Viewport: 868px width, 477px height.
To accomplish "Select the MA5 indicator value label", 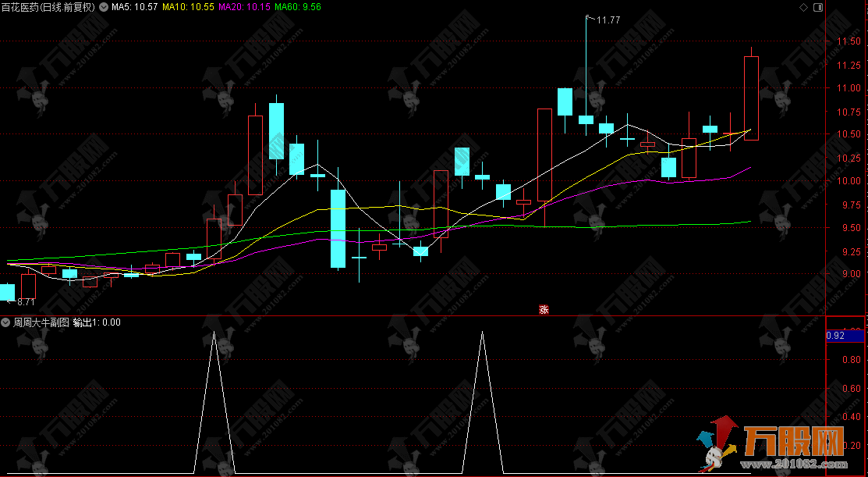I will coord(135,7).
